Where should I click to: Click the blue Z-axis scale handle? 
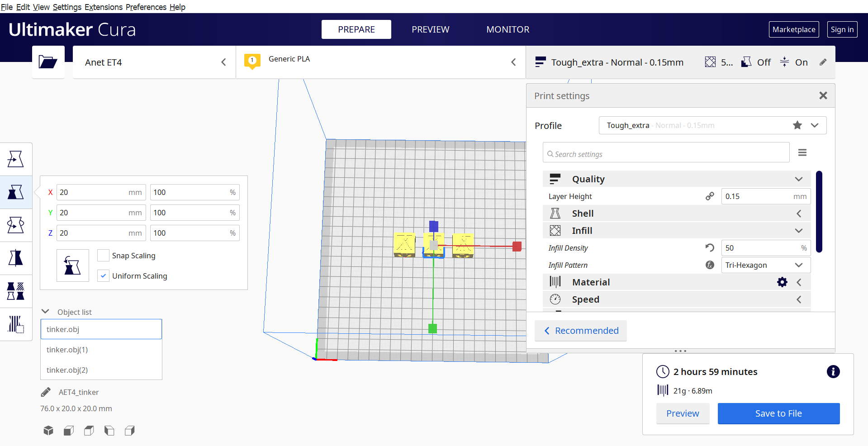pos(434,226)
